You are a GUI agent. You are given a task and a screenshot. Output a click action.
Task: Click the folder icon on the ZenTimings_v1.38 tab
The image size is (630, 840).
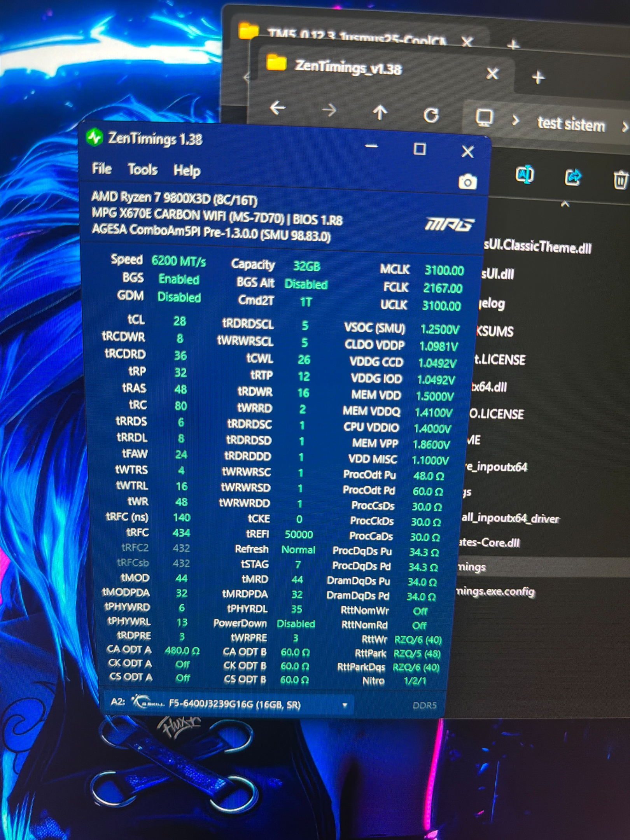tap(276, 63)
